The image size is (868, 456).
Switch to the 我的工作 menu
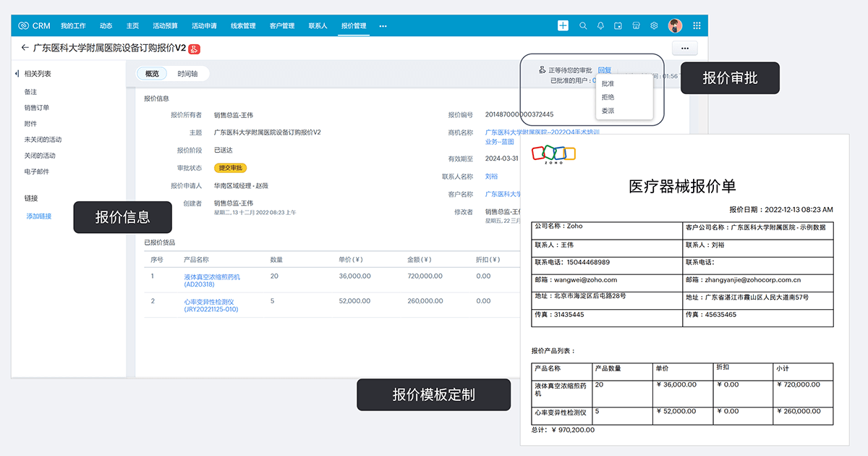[x=73, y=26]
